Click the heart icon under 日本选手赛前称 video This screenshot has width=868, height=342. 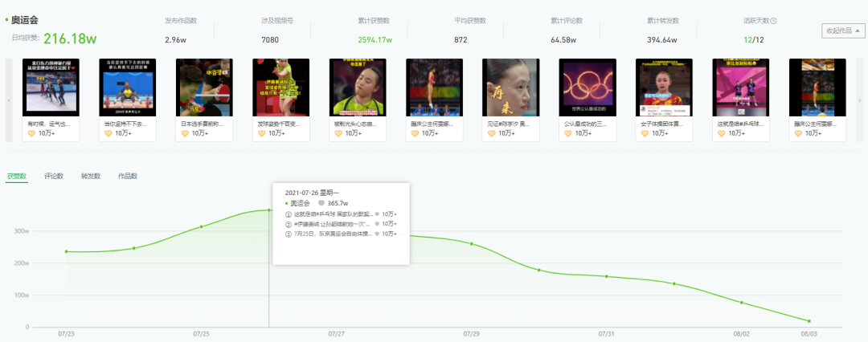[185, 133]
